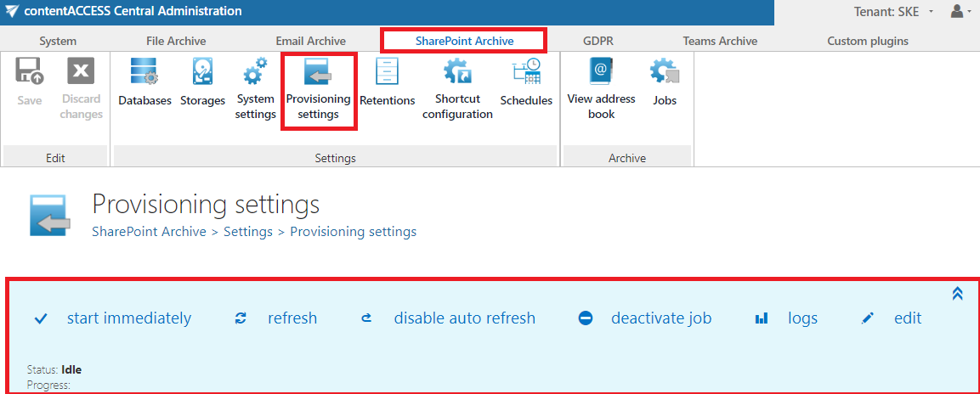This screenshot has height=394, width=980.
Task: Select the Provisioning settings icon
Action: [x=318, y=75]
